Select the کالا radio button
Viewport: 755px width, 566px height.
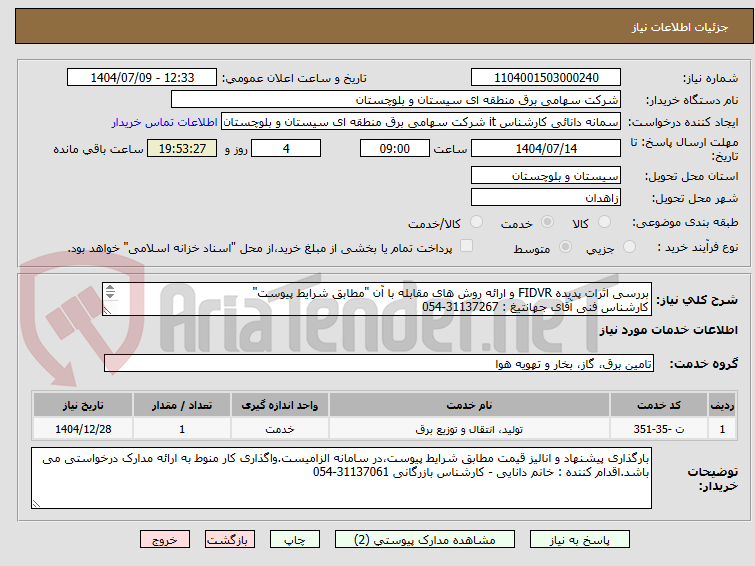pos(604,222)
